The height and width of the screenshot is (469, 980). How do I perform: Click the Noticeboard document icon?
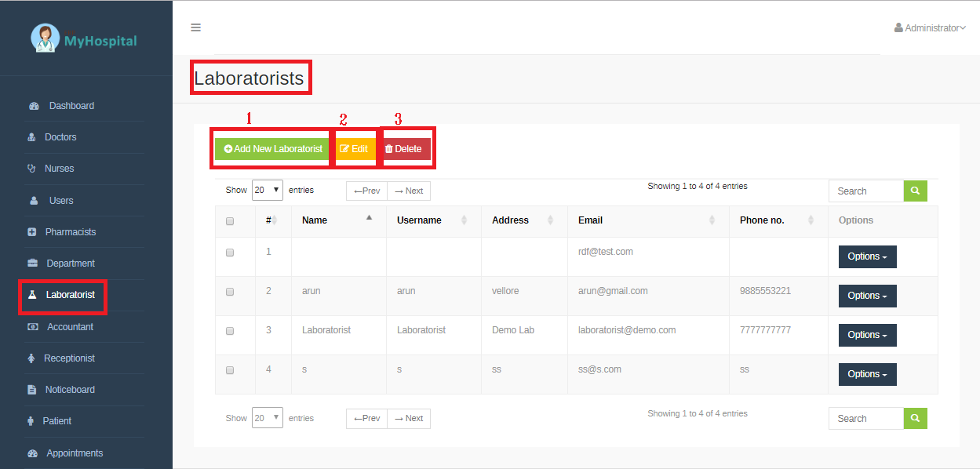(x=31, y=390)
